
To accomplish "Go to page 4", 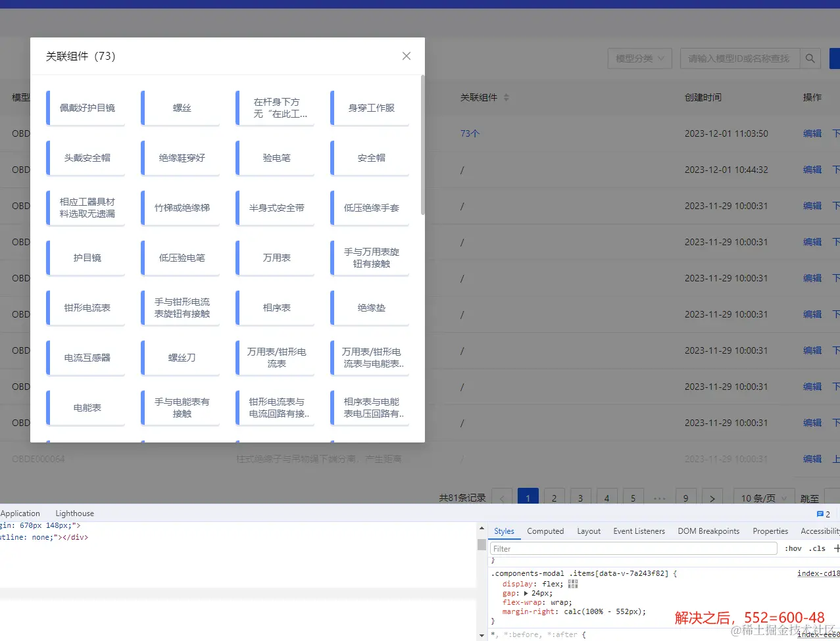I will coord(607,498).
